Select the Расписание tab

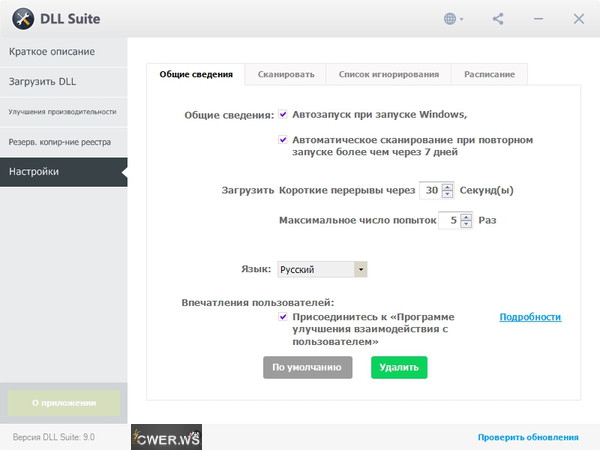click(489, 74)
